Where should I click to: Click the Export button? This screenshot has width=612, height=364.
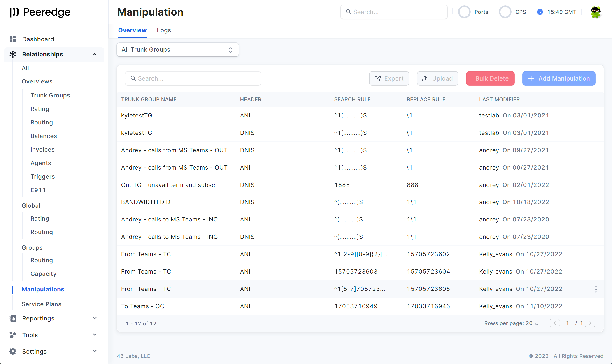coord(389,78)
